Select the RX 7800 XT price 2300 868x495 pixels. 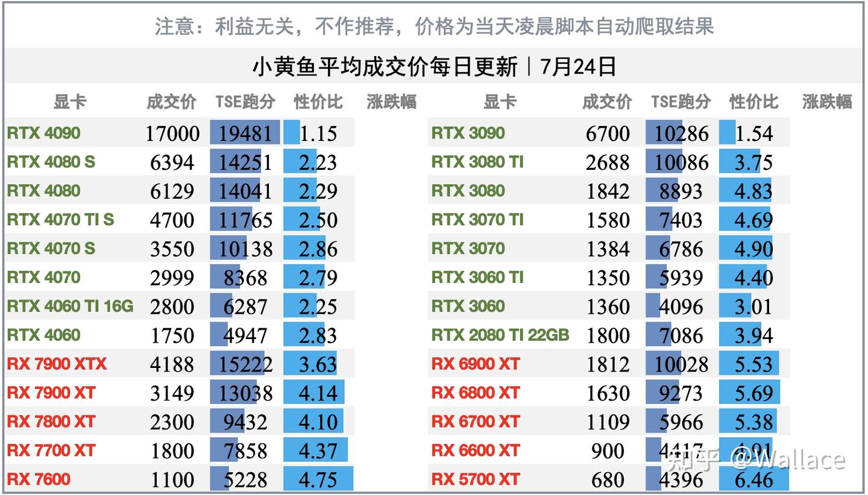point(172,423)
